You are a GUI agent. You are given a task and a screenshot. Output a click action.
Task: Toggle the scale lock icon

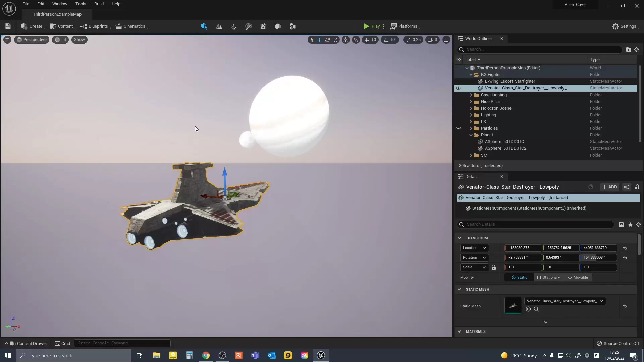coord(494,267)
